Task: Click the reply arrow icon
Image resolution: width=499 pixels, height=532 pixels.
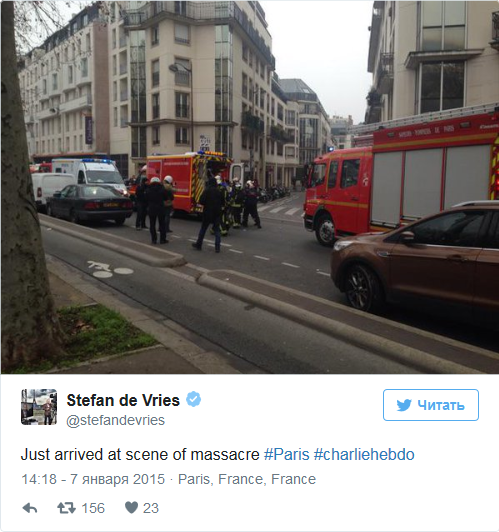Action: coord(30,508)
